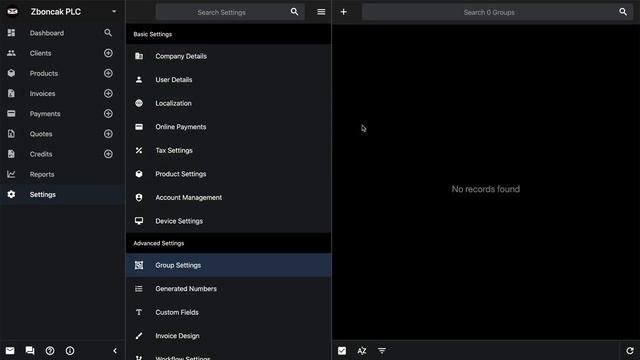Toggle multiselect checkbox in bottom toolbar

(342, 351)
